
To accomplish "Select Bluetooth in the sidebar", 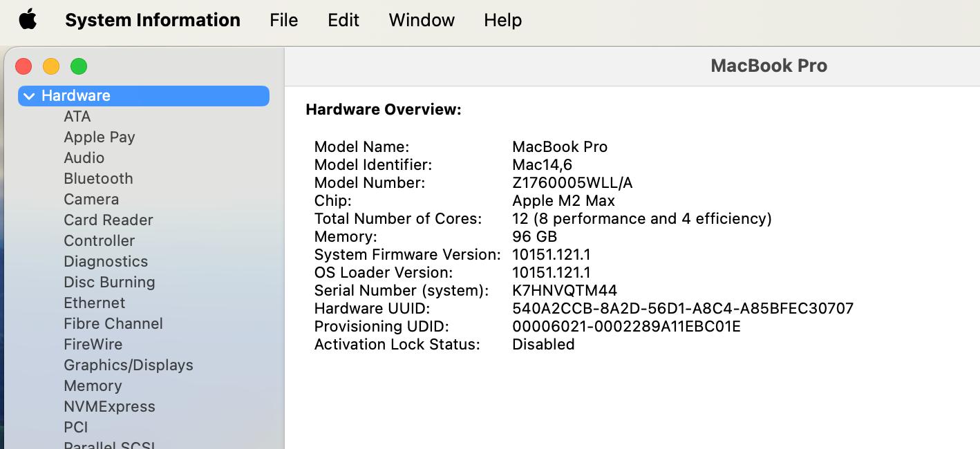I will coord(98,179).
